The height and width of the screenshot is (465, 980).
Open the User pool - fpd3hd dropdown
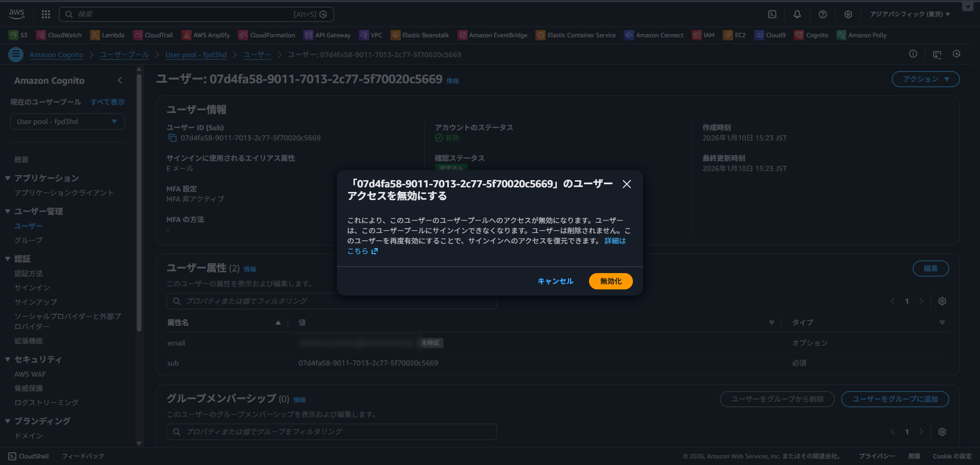[x=67, y=121]
